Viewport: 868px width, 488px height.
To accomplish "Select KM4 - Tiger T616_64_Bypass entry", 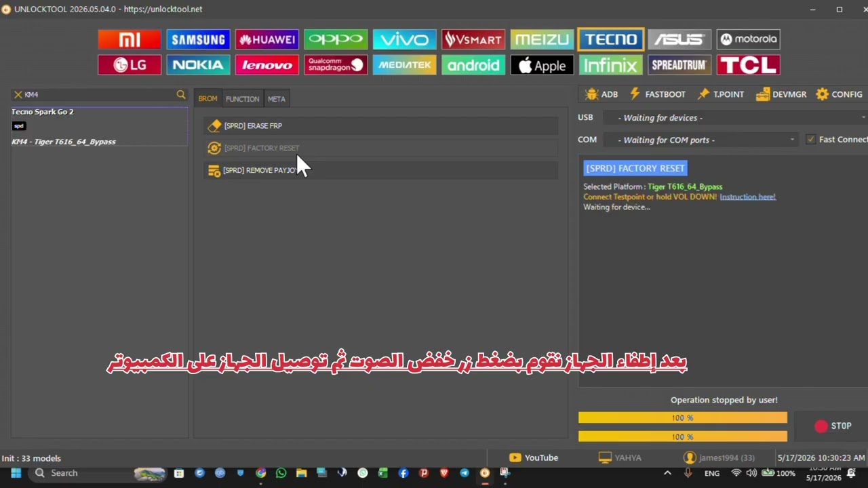I will click(64, 142).
